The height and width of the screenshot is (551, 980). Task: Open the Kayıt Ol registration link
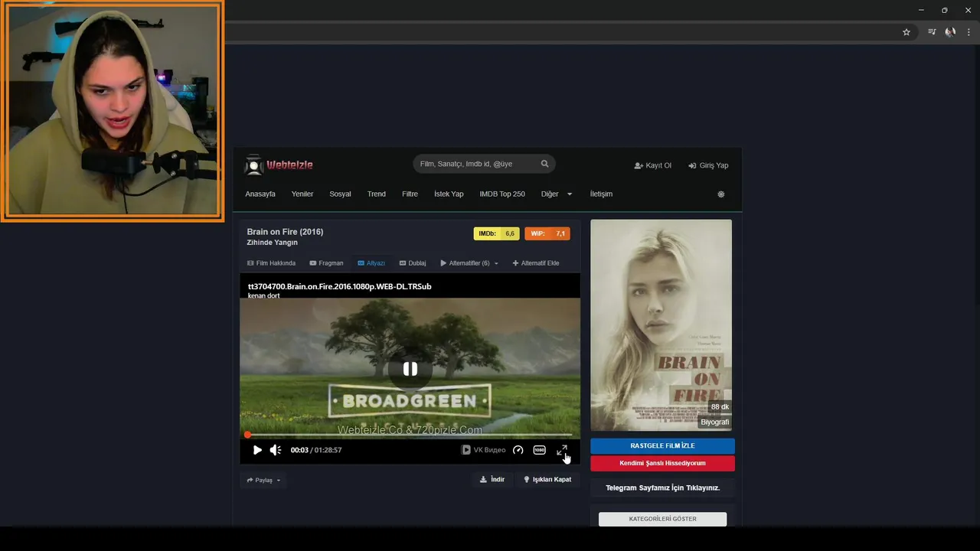(x=652, y=165)
